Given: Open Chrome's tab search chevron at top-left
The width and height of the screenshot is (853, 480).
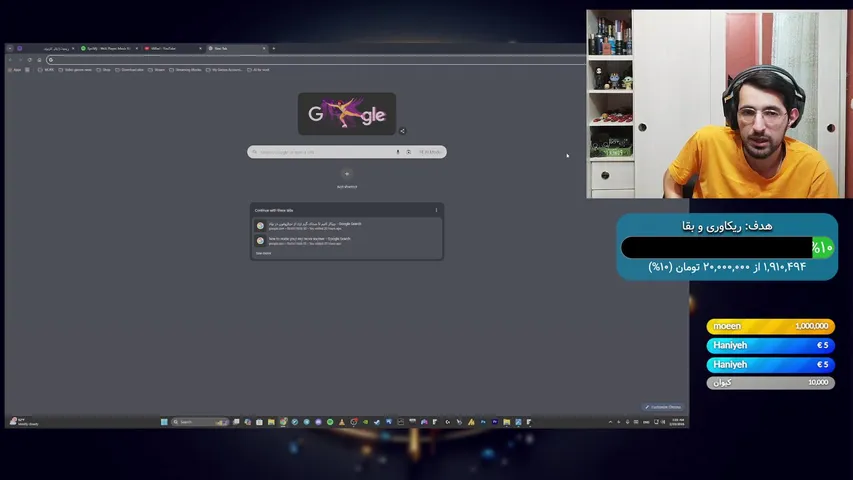Looking at the screenshot, I should pyautogui.click(x=10, y=48).
